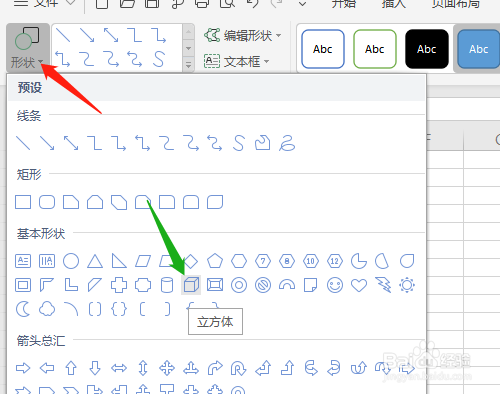Select the heptagon shape labeled 7
The image size is (500, 394).
(x=263, y=261)
